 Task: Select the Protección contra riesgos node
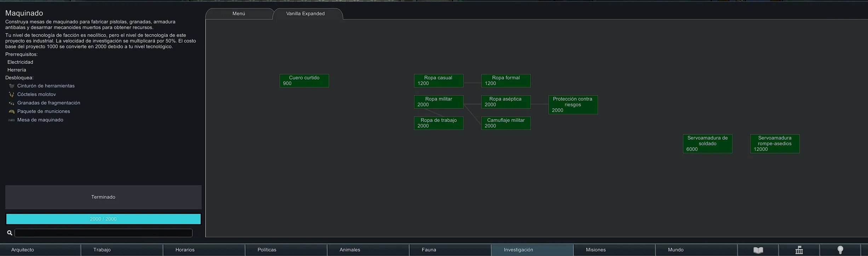point(573,105)
